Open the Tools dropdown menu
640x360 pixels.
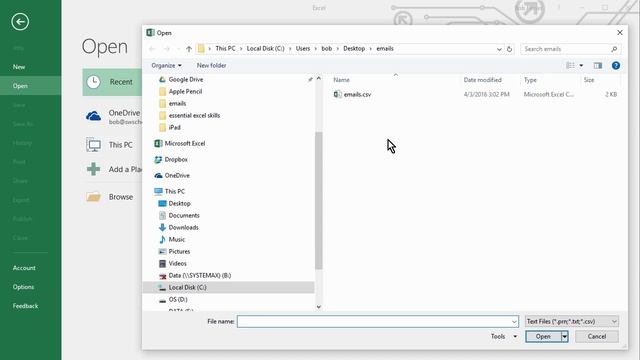(x=504, y=337)
